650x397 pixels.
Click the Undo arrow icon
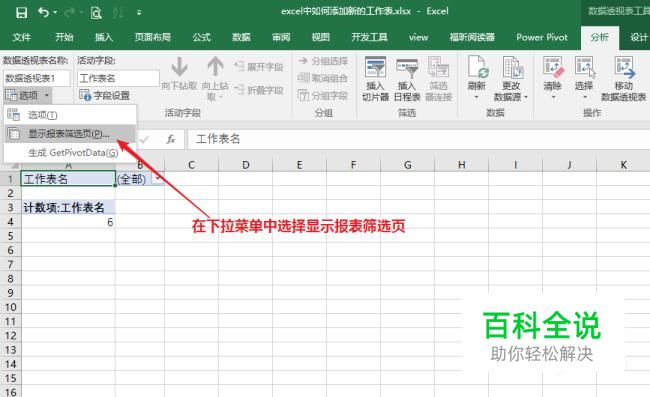[44, 12]
